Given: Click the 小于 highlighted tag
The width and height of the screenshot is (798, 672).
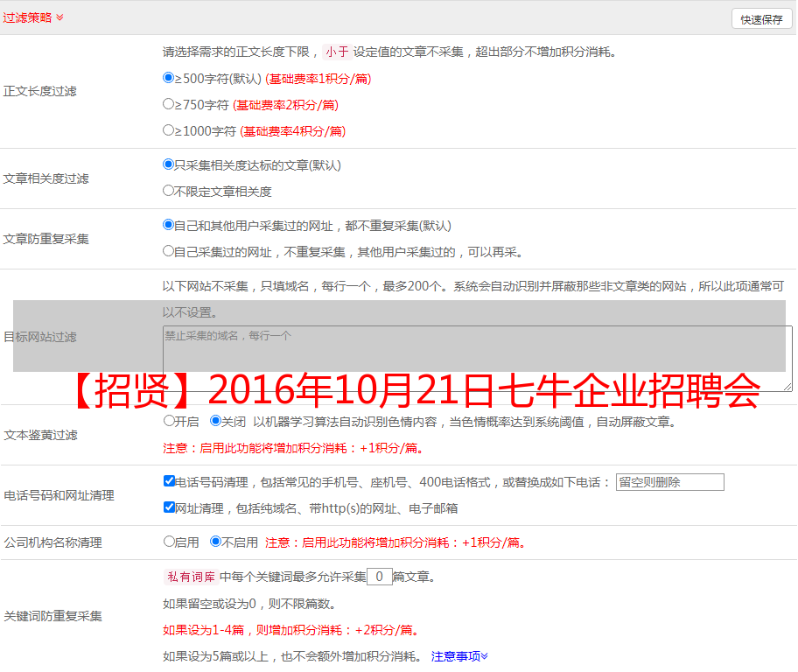Looking at the screenshot, I should point(337,52).
